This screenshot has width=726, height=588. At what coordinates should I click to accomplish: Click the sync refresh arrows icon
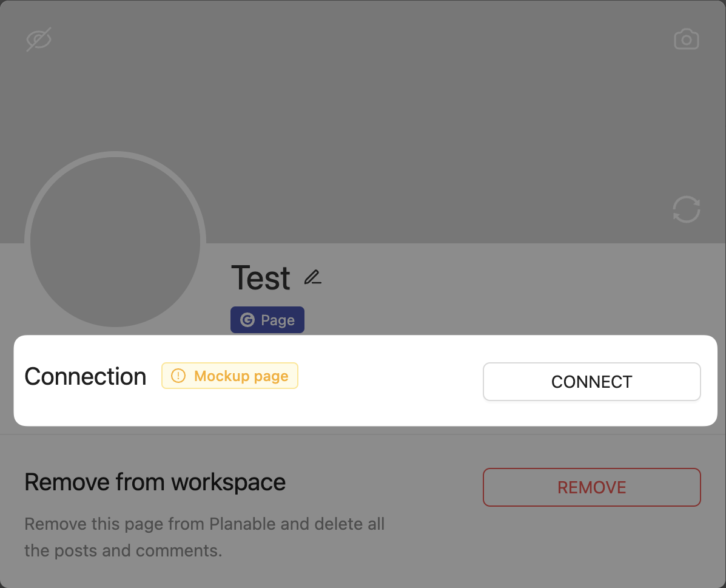687,209
